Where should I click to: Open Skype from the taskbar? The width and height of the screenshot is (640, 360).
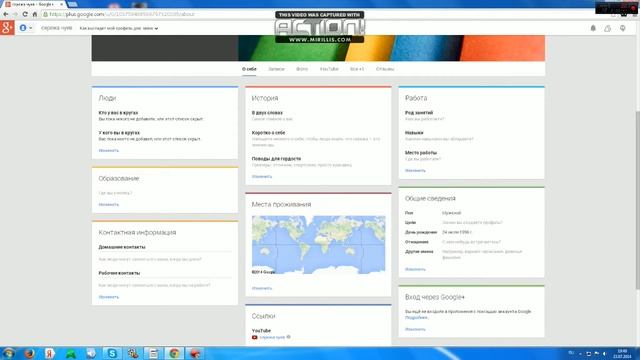click(x=112, y=353)
